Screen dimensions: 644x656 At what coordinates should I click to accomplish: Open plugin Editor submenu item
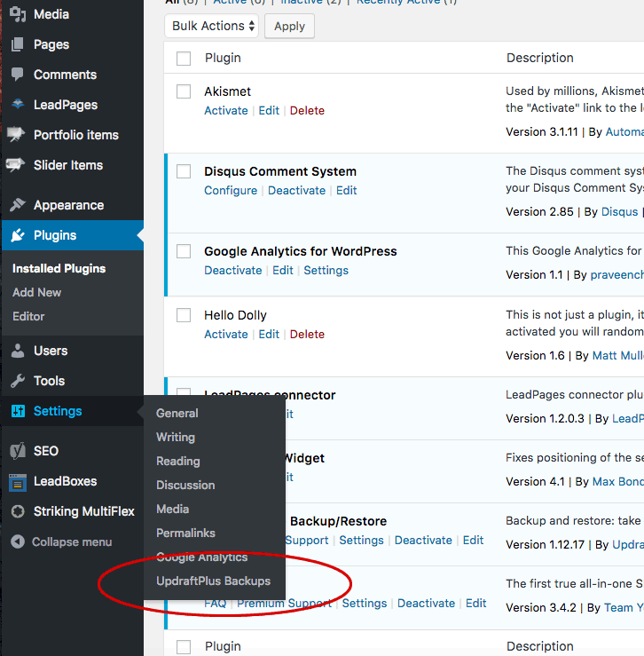coord(28,316)
